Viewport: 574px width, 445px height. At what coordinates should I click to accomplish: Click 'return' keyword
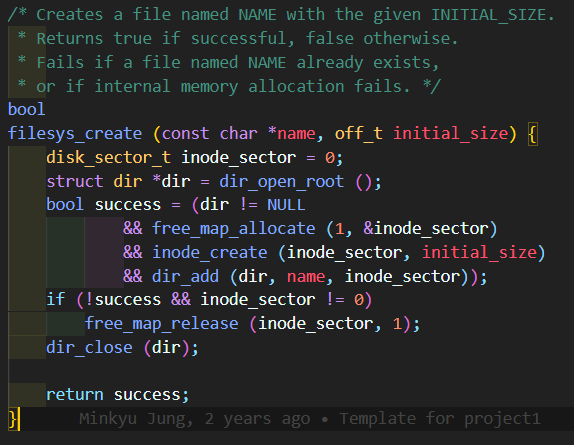[75, 394]
